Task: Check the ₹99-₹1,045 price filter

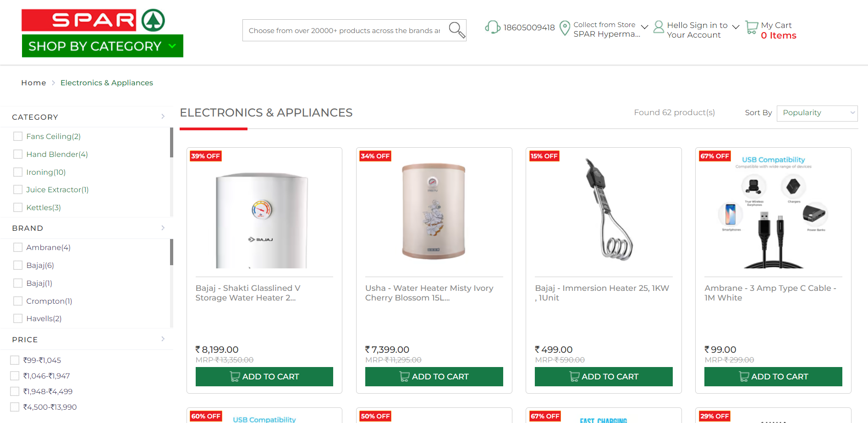Action: click(x=15, y=360)
